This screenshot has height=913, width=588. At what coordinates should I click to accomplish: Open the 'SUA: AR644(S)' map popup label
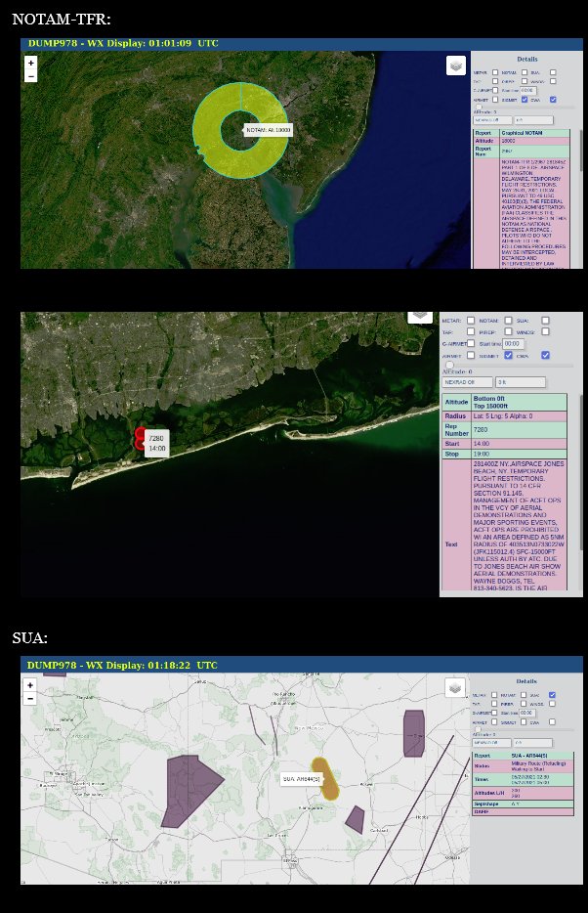(x=301, y=779)
